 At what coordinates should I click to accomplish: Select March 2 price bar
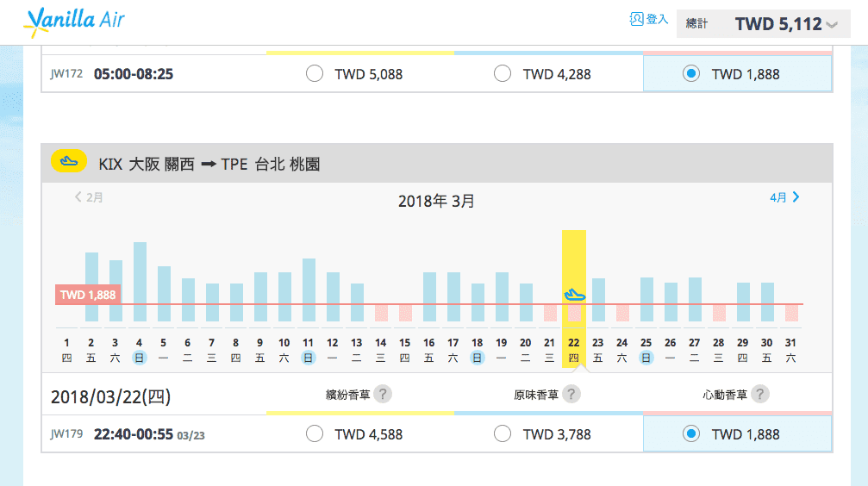[92, 287]
